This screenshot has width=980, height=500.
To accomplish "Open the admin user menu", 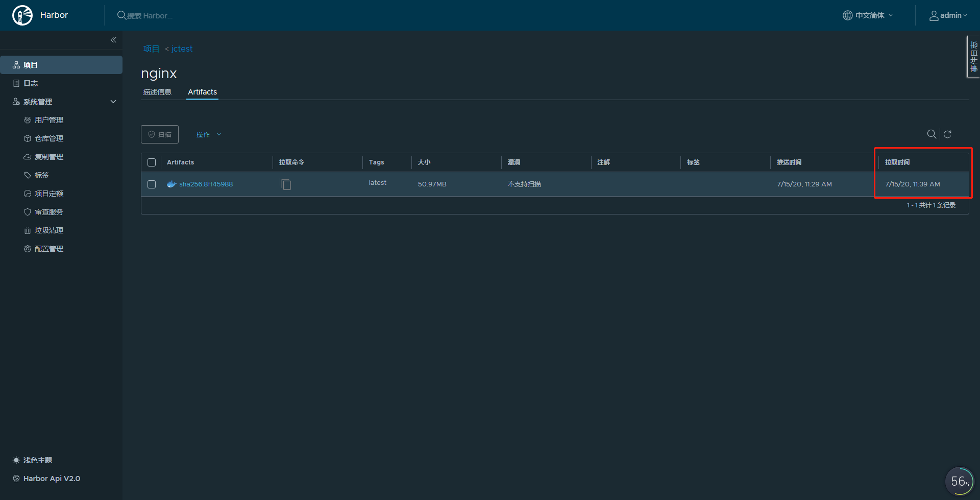I will pyautogui.click(x=948, y=15).
